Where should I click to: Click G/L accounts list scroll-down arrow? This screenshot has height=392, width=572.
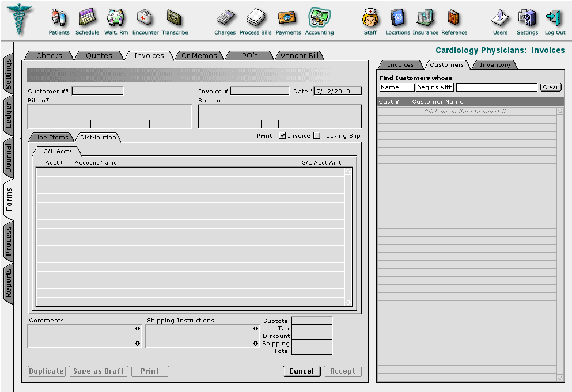tap(348, 302)
